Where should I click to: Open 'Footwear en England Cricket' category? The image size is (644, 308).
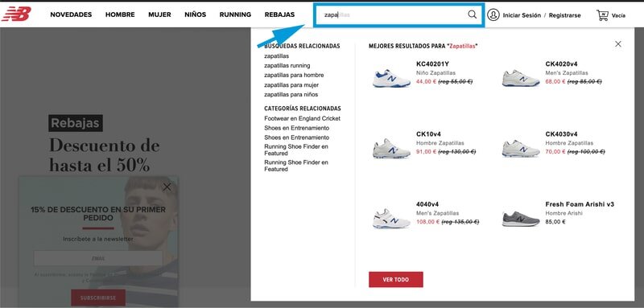(x=303, y=118)
